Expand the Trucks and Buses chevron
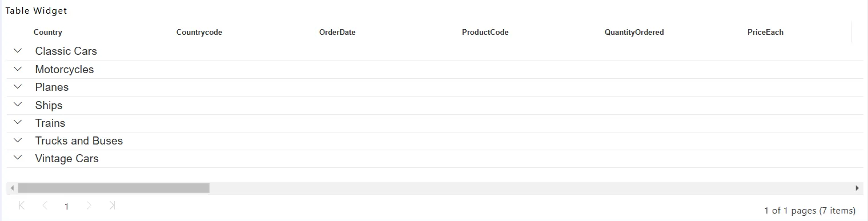Image resolution: width=868 pixels, height=221 pixels. point(18,140)
